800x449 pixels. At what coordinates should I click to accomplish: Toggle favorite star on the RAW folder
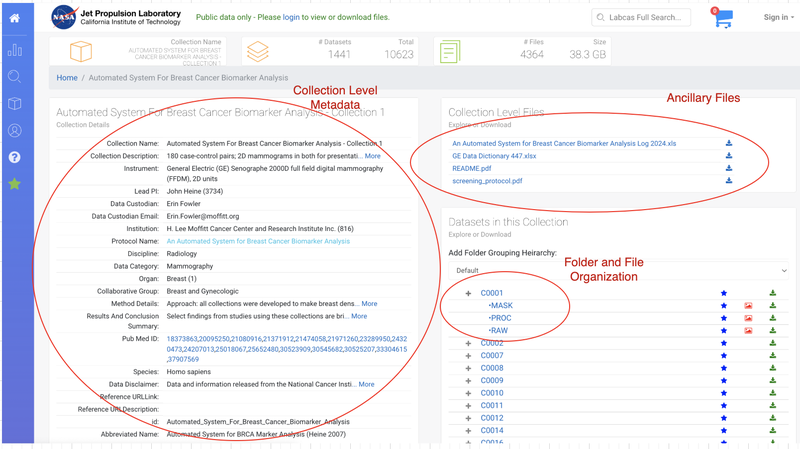(724, 330)
